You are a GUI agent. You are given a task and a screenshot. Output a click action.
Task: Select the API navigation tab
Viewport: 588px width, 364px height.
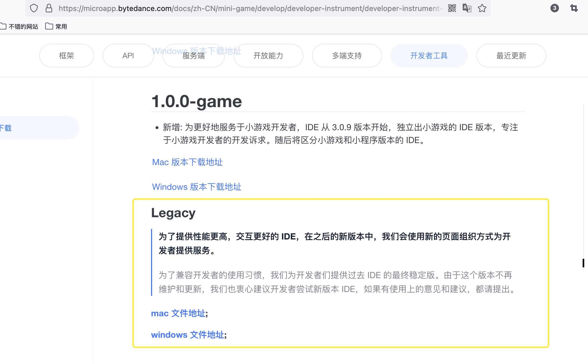point(128,56)
